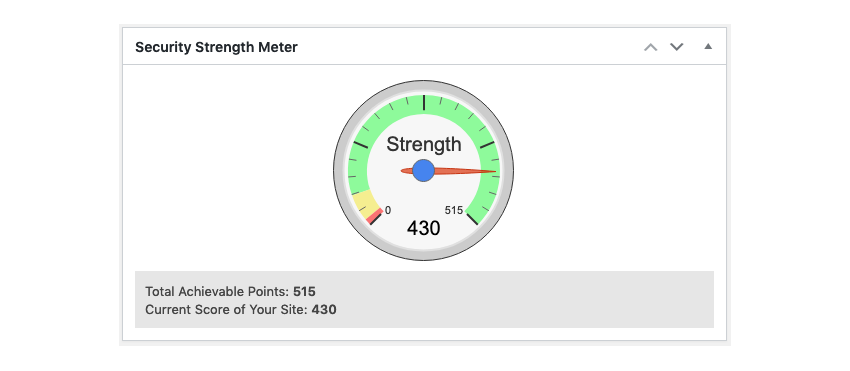Collapse the Security Strength Meter panel
Screen dimensions: 850x371
click(x=707, y=47)
